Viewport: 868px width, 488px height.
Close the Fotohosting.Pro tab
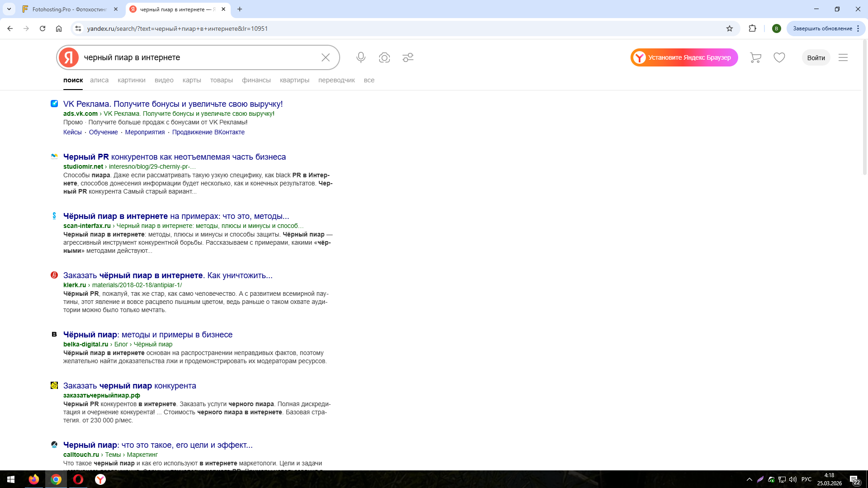coord(116,9)
